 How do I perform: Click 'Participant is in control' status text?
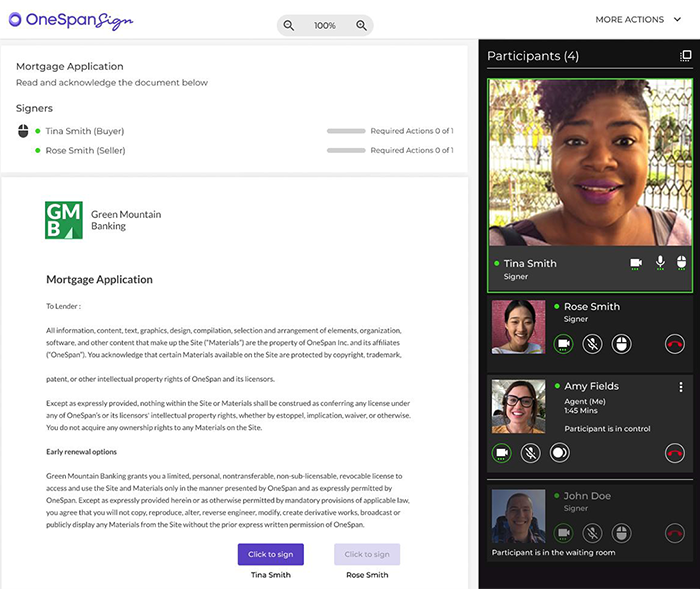(x=607, y=429)
